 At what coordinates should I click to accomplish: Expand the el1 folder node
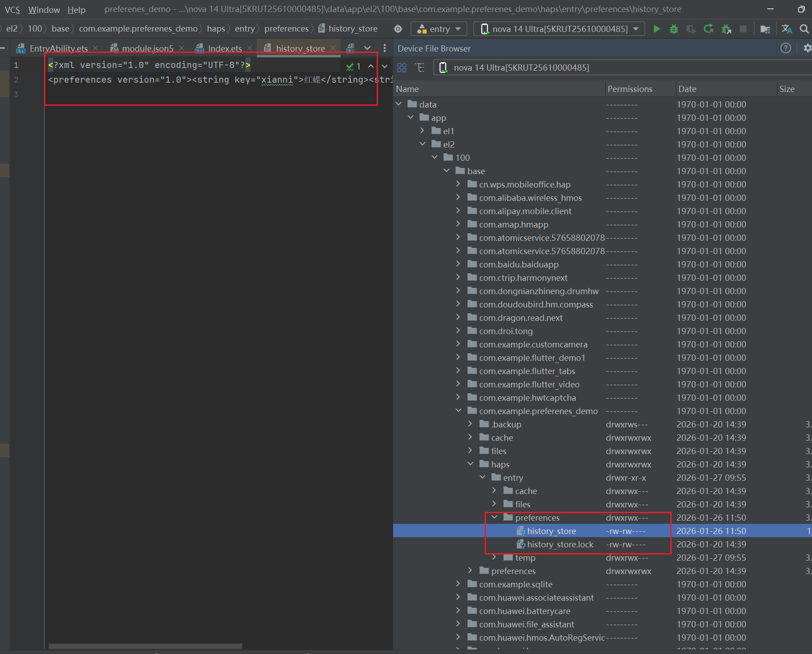click(422, 131)
